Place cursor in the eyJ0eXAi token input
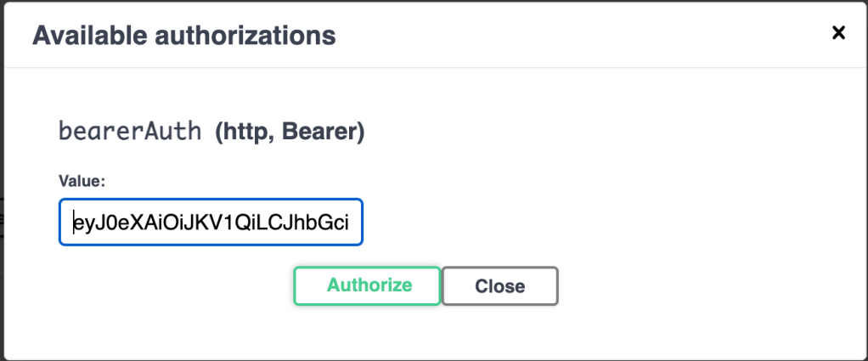This screenshot has width=868, height=361. point(211,223)
